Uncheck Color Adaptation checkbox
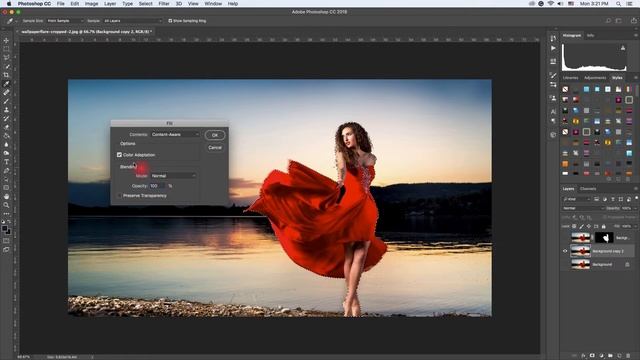This screenshot has width=640, height=360. tap(119, 155)
